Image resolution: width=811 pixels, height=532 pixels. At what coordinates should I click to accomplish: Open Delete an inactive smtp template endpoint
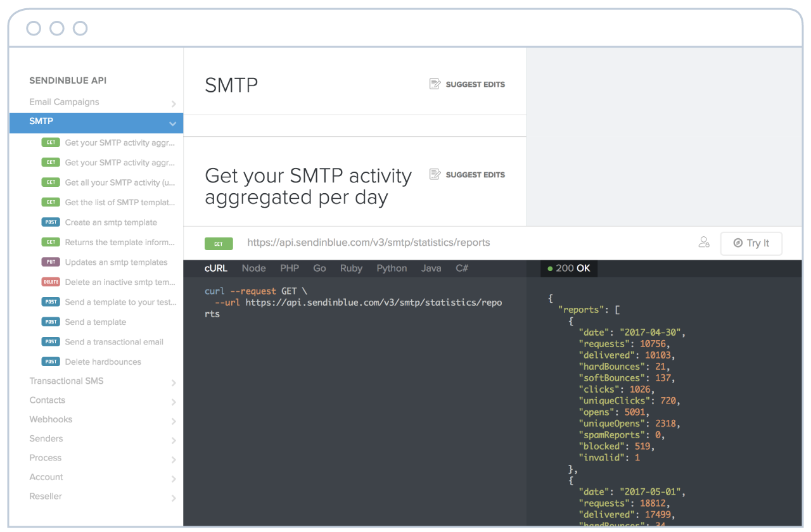[x=120, y=282]
